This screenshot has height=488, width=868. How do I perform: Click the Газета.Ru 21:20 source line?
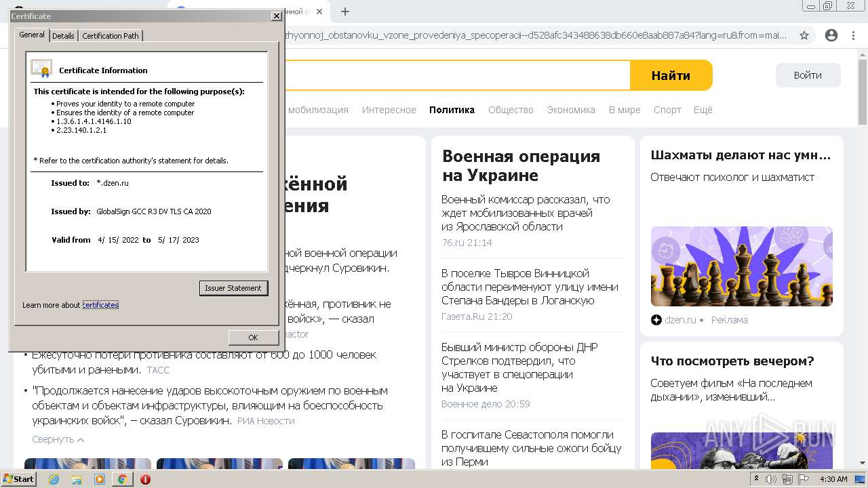coord(477,317)
